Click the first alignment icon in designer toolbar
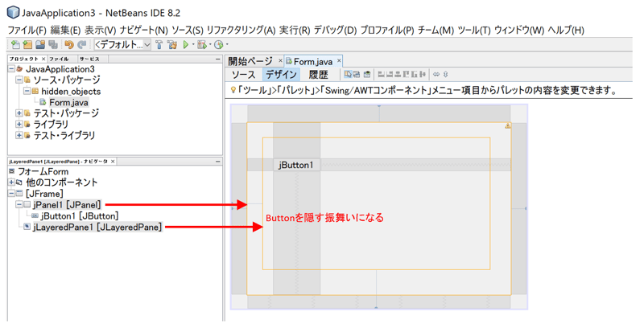This screenshot has width=644, height=328. 381,74
